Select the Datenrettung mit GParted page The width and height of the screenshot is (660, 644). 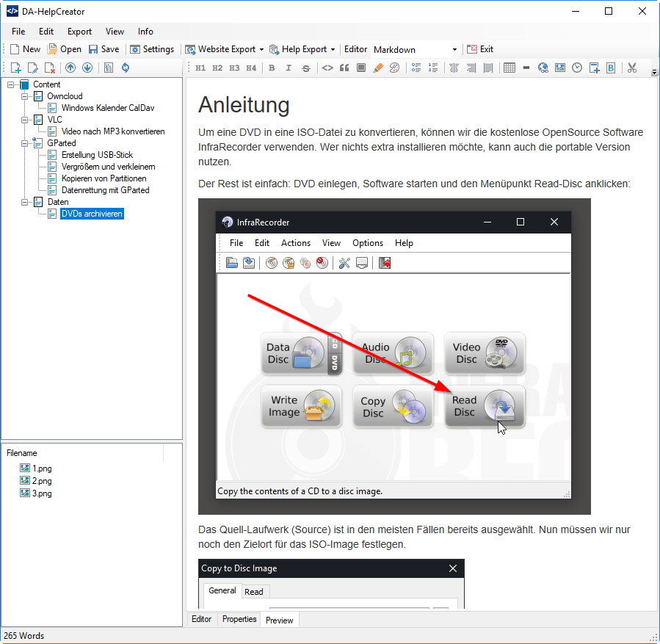tap(105, 191)
